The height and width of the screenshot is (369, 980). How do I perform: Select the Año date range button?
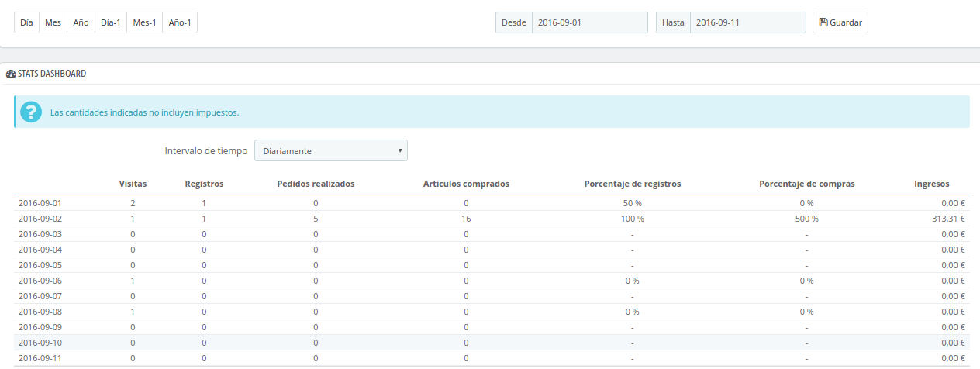[81, 22]
